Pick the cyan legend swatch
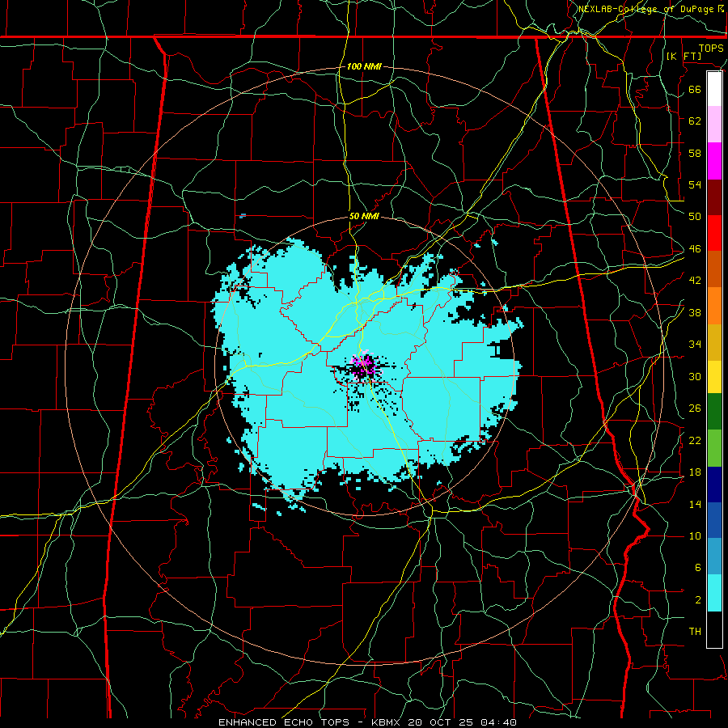Screen dimensions: 728x728 pos(714,593)
